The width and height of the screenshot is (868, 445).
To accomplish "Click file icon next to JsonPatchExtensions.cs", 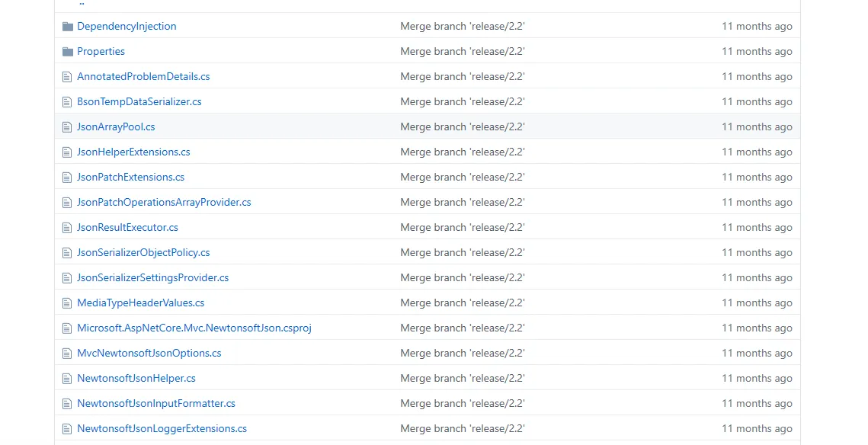I will pyautogui.click(x=67, y=178).
